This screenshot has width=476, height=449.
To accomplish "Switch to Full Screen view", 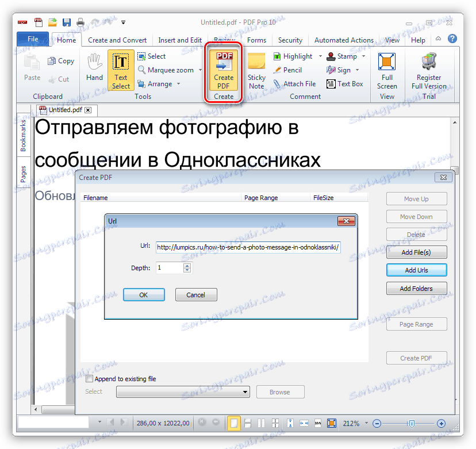I will [x=387, y=71].
